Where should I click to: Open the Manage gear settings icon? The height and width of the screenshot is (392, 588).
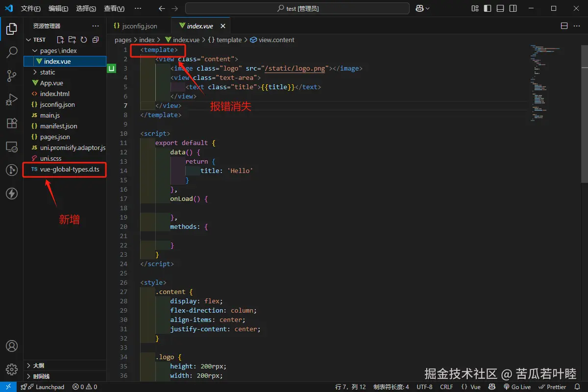(12, 369)
